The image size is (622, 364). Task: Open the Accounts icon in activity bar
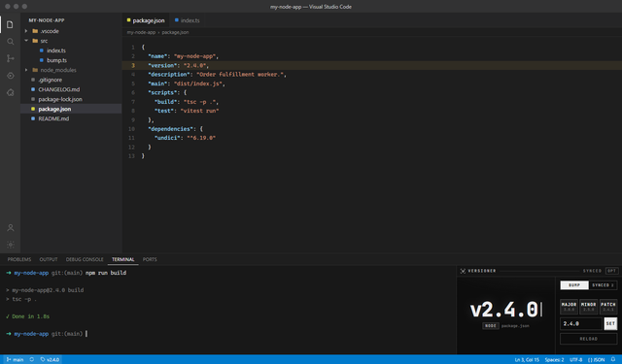(11, 228)
